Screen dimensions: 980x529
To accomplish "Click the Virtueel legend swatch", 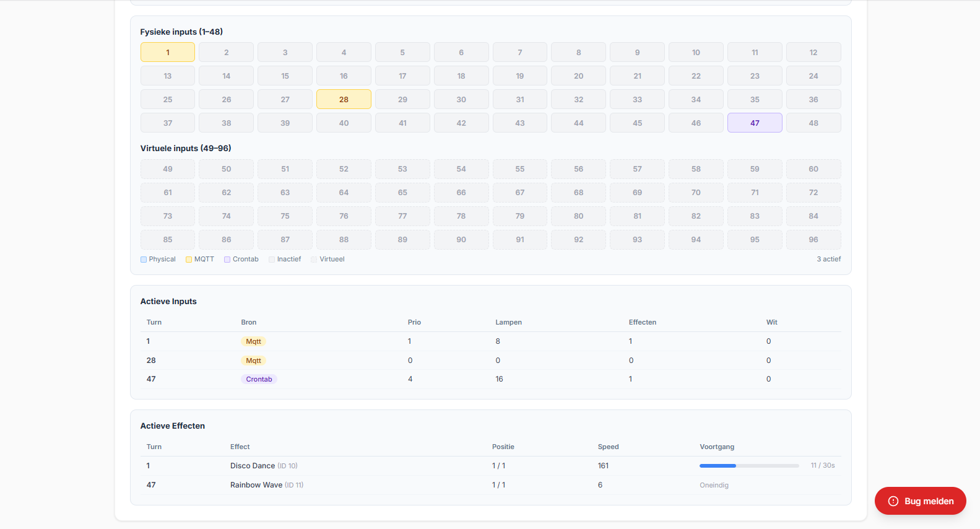I will coord(314,260).
